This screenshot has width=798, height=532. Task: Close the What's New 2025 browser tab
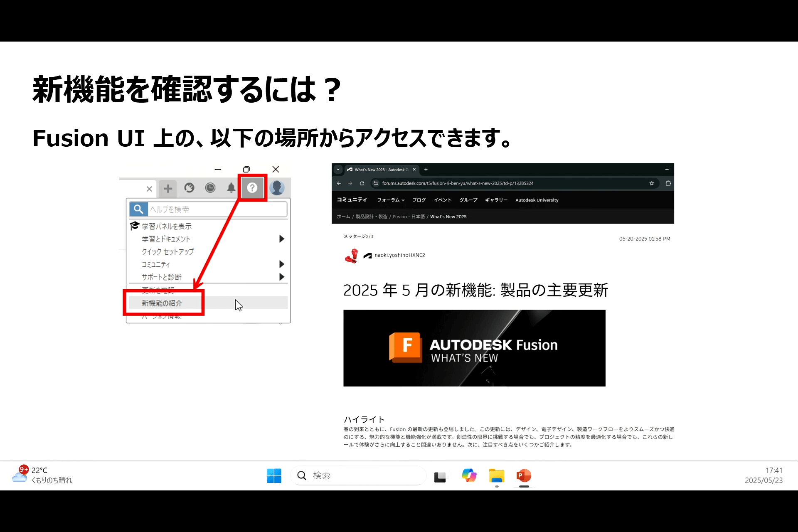[x=414, y=170]
